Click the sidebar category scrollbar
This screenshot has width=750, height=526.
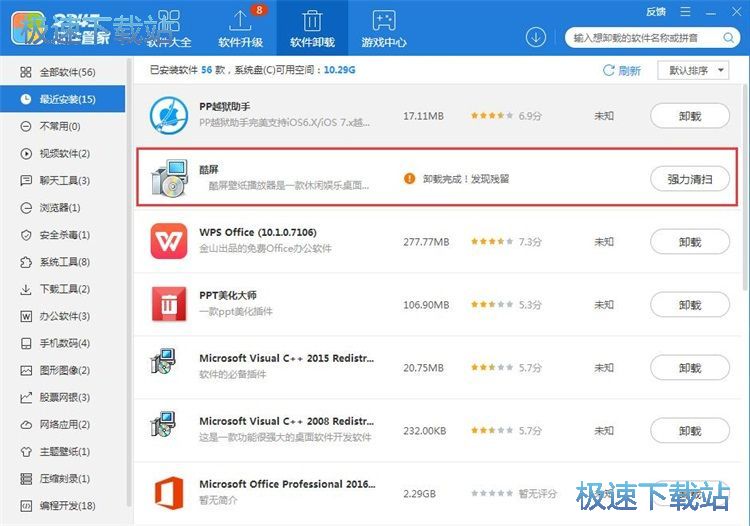click(128, 282)
